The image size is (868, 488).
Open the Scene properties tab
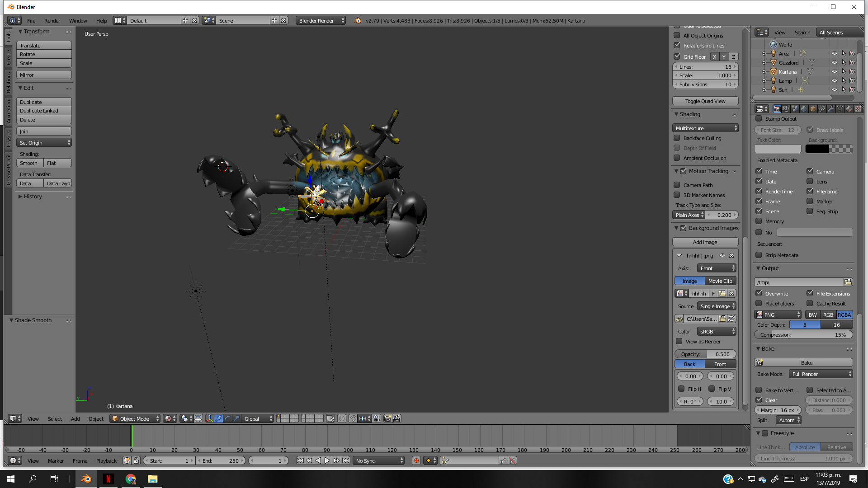click(795, 108)
